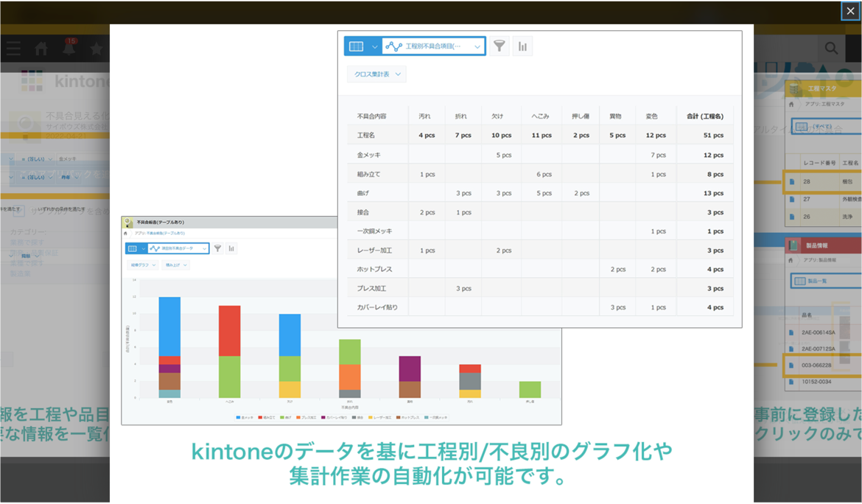The height and width of the screenshot is (504, 862).
Task: Click the red segment of the へこみ bar
Action: click(x=229, y=331)
